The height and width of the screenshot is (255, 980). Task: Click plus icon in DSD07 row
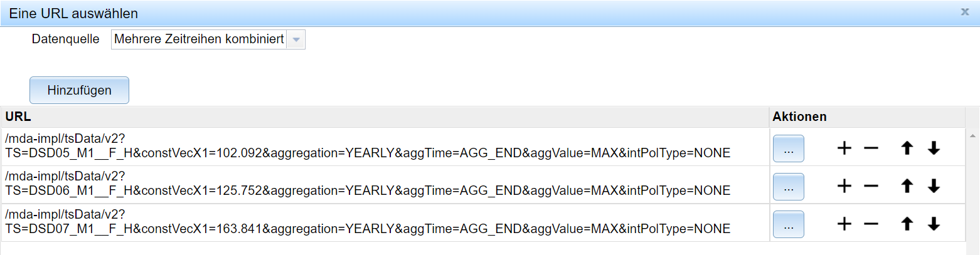tap(844, 224)
